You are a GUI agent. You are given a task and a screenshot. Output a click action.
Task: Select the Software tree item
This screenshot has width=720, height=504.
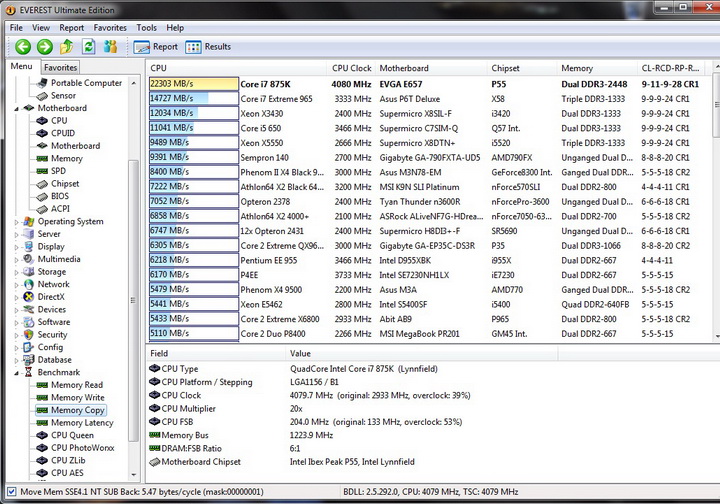(x=54, y=322)
